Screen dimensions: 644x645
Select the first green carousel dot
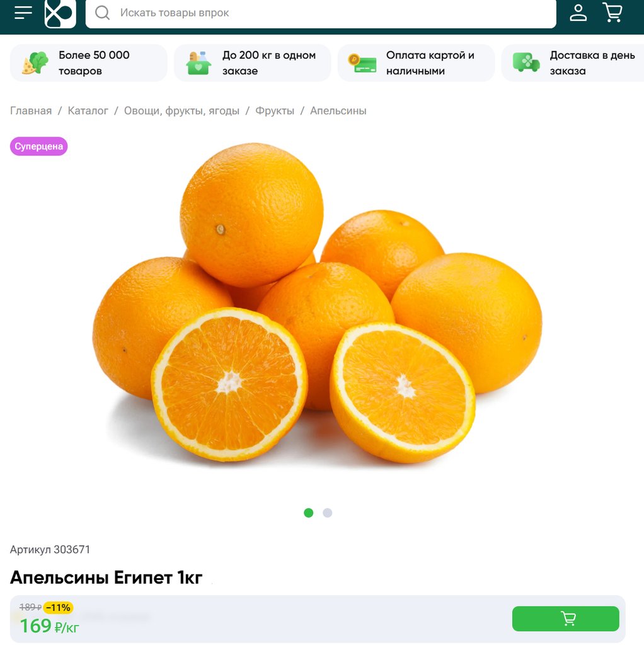click(x=308, y=513)
